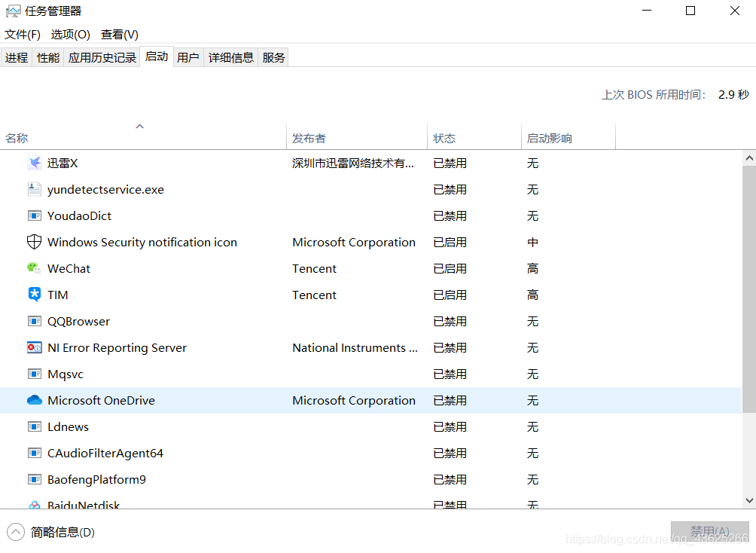Image resolution: width=756 pixels, height=553 pixels.
Task: Select the yundetectservice.exe entry
Action: click(x=105, y=189)
